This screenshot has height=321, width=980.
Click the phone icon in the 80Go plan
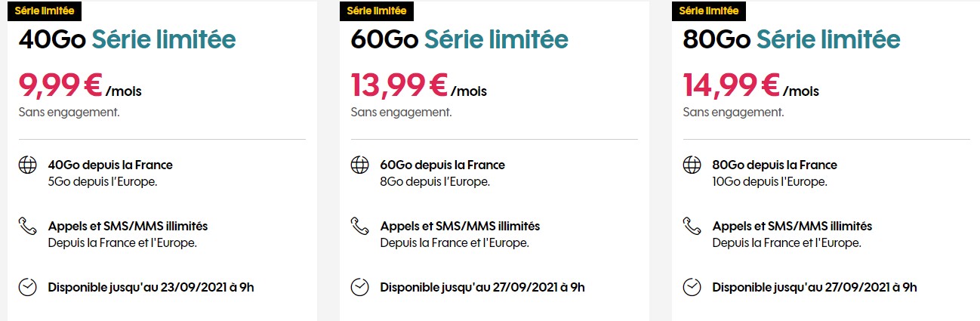pos(692,226)
